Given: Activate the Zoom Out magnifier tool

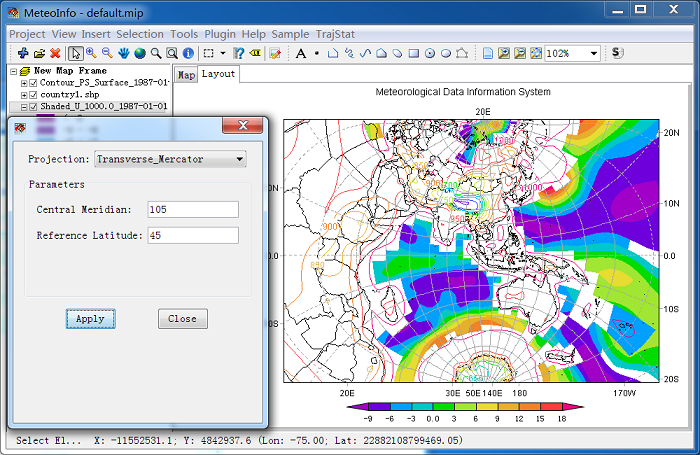Looking at the screenshot, I should [x=107, y=53].
